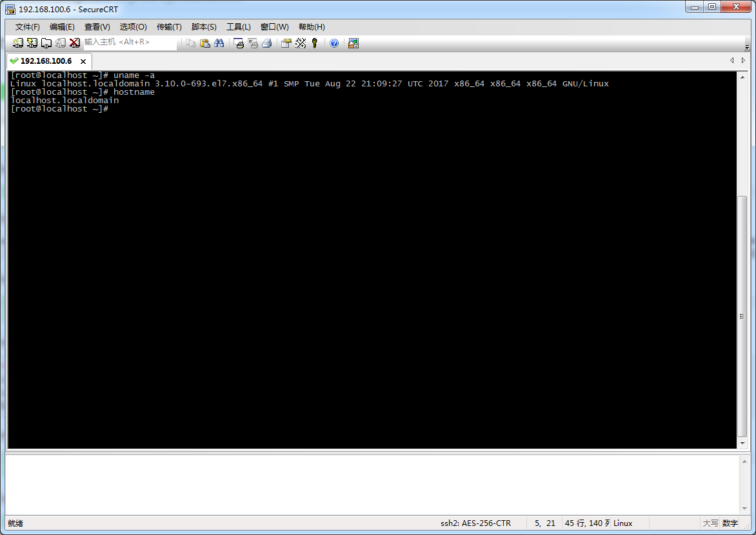Viewport: 756px width, 535px height.
Task: Expand the toolbar overflow options arrow
Action: coord(747,47)
